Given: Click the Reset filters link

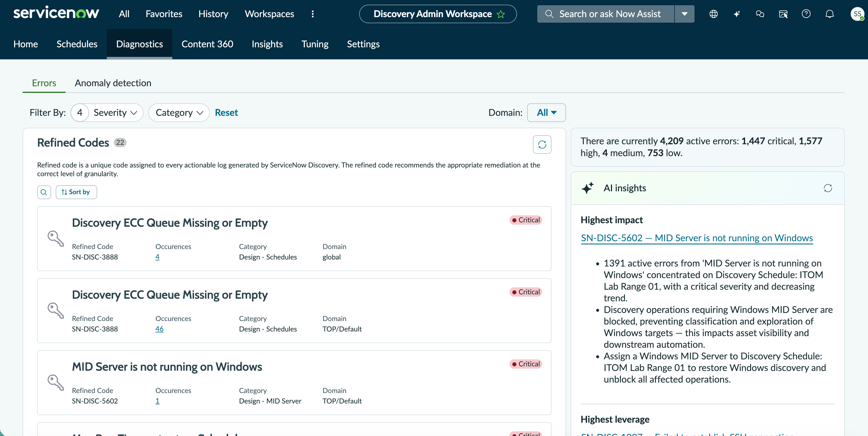Looking at the screenshot, I should (227, 112).
